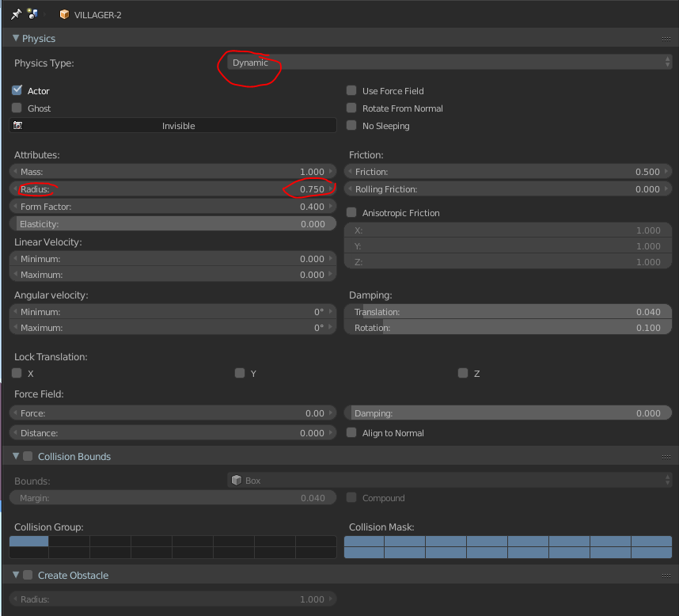Viewport: 679px width, 616px height.
Task: Decrease Distance using its left arrow
Action: [15, 433]
